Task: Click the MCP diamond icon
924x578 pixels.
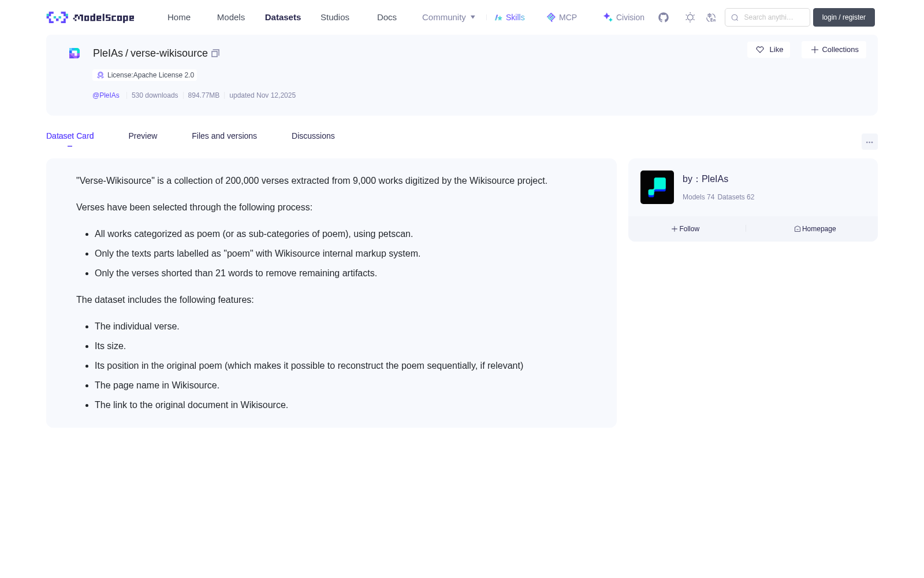Action: (x=551, y=17)
